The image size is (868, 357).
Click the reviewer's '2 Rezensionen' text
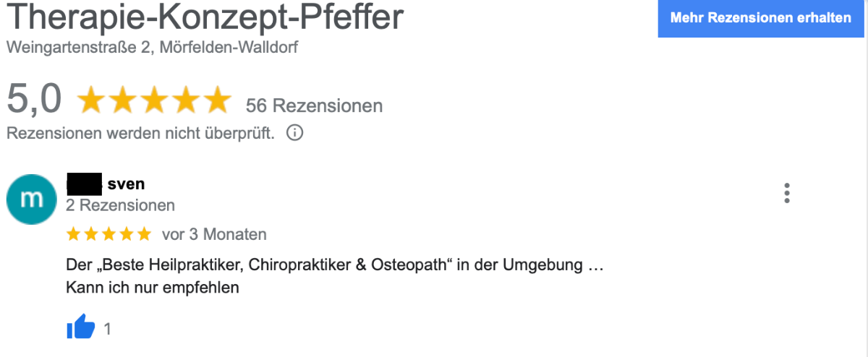pyautogui.click(x=120, y=205)
